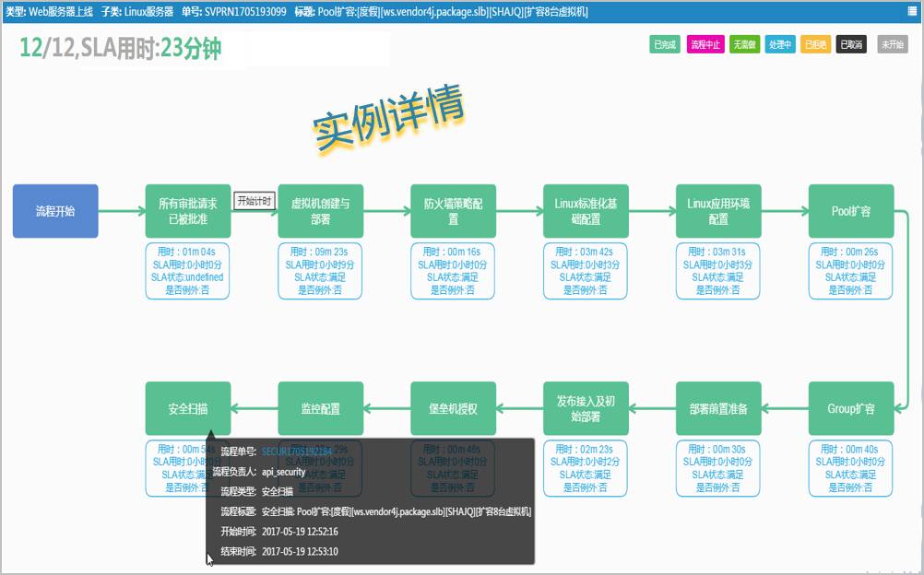Open the Linux标准化基础配置 node
This screenshot has height=575, width=924.
click(586, 209)
